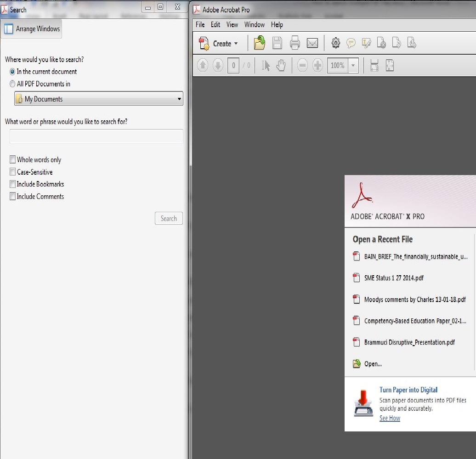The image size is (476, 459).
Task: Open preferences gear icon in toolbar
Action: (336, 43)
